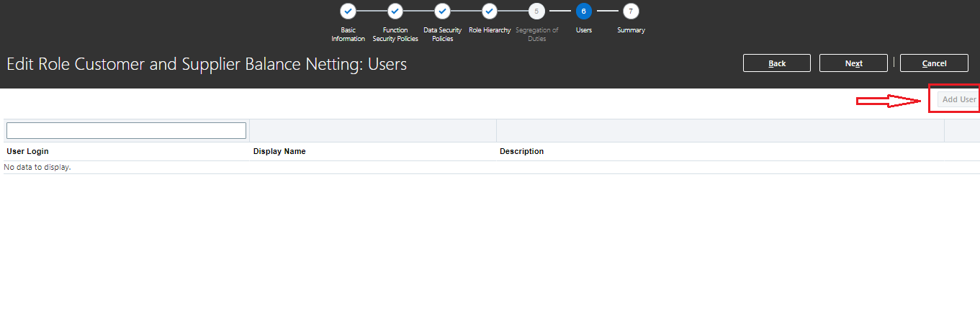
Task: Click the step 5 numbered circle
Action: coord(536,12)
